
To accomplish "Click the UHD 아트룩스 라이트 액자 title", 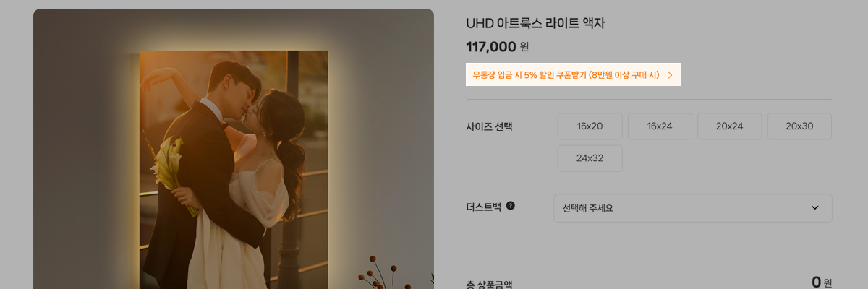I will pyautogui.click(x=535, y=23).
